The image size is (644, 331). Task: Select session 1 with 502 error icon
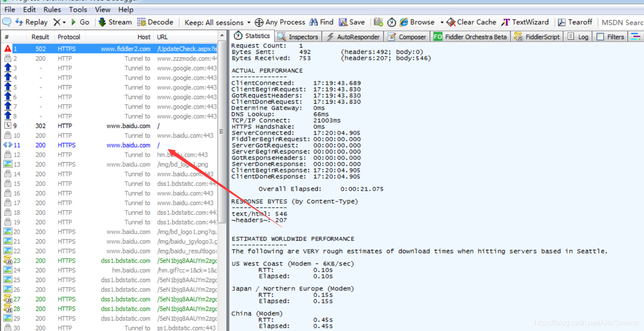(8, 48)
